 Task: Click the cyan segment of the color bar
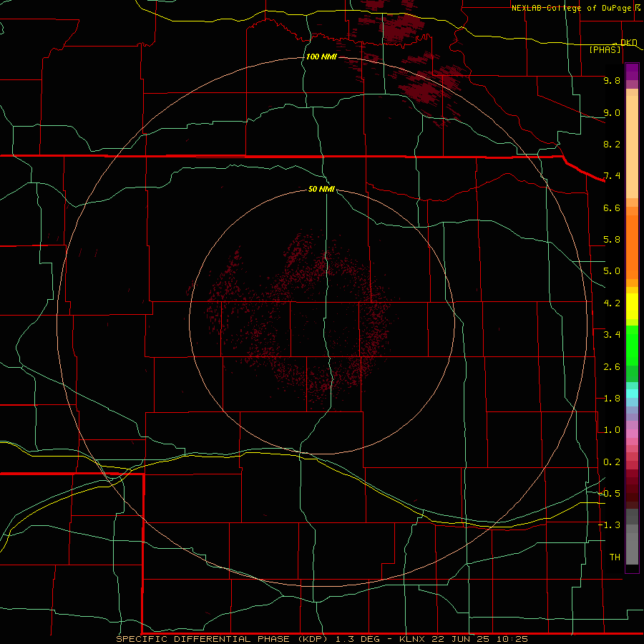click(632, 394)
